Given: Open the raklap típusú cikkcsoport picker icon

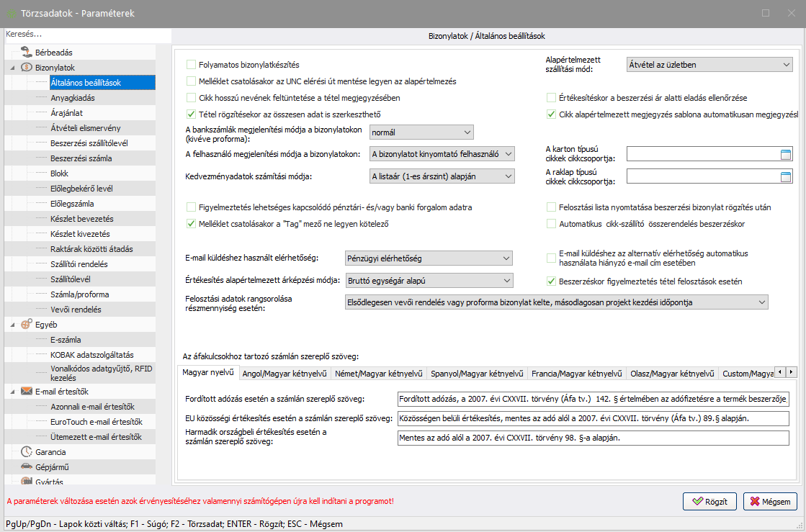Looking at the screenshot, I should [x=786, y=177].
